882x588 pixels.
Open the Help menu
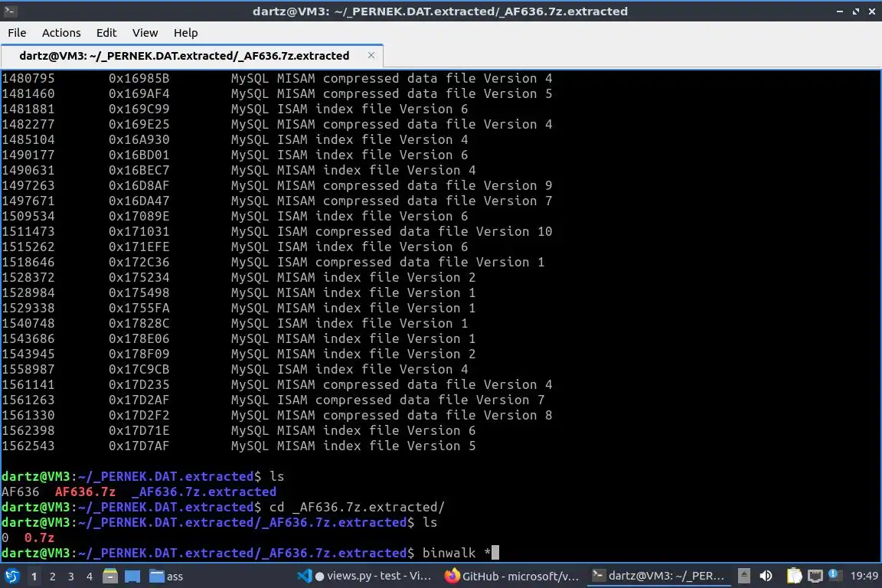[185, 33]
